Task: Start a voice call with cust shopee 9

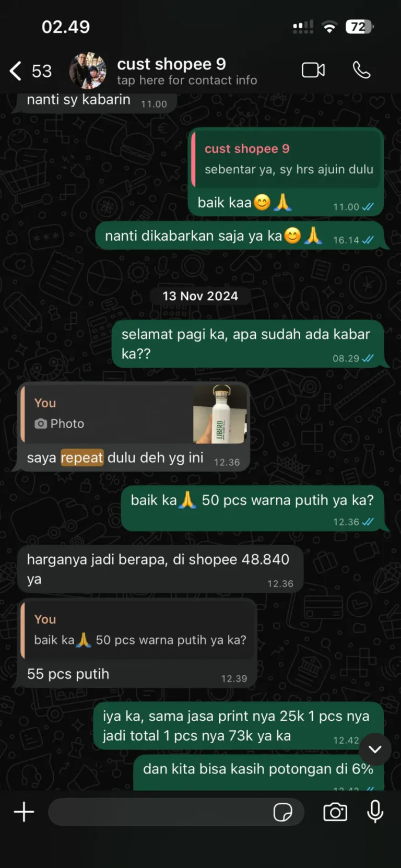Action: click(x=361, y=70)
